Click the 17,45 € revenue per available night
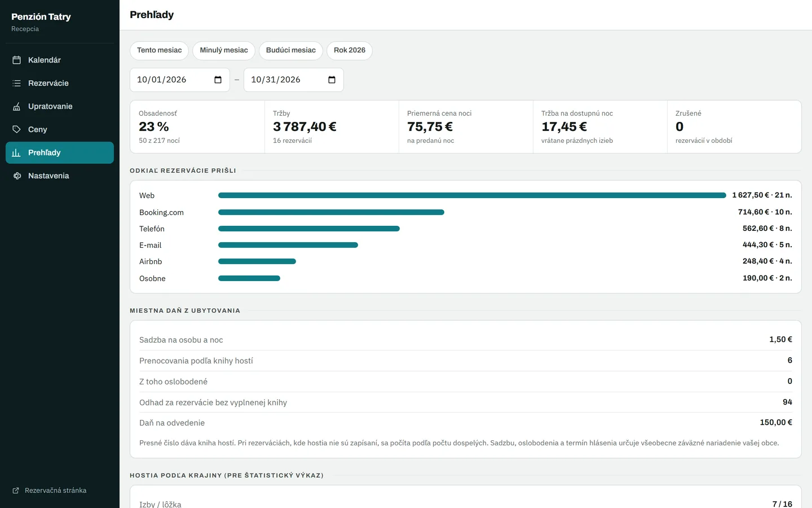Image resolution: width=812 pixels, height=508 pixels. [x=564, y=127]
